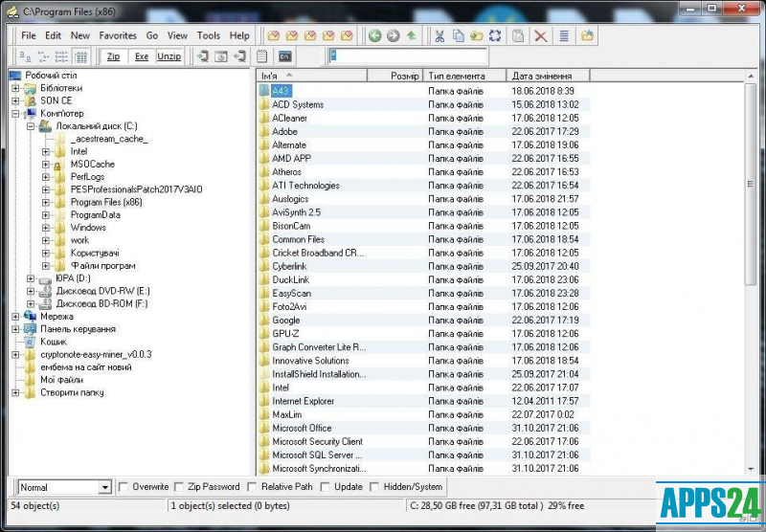Viewport: 766px width, 532px height.
Task: Click the greyed Paste clipboard icon
Action: (518, 35)
